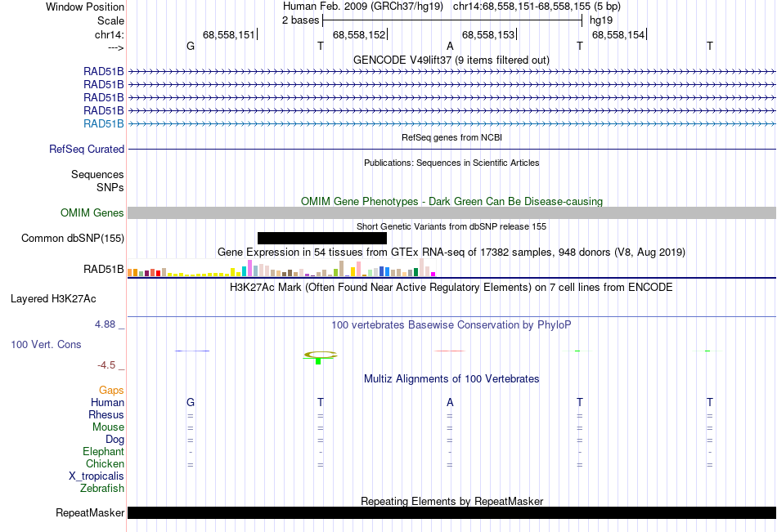Viewport: 777px width, 532px height.
Task: Click the hg19 label beside scale bar
Action: point(601,20)
